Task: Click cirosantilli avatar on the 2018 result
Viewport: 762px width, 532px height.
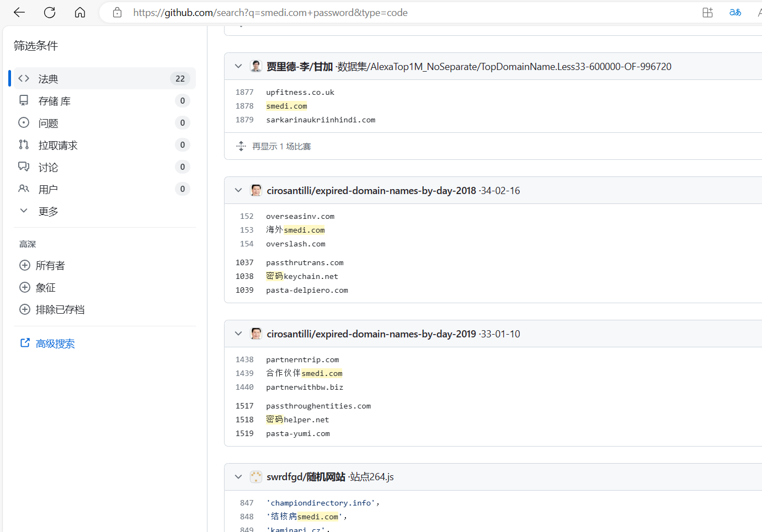Action: [x=256, y=190]
